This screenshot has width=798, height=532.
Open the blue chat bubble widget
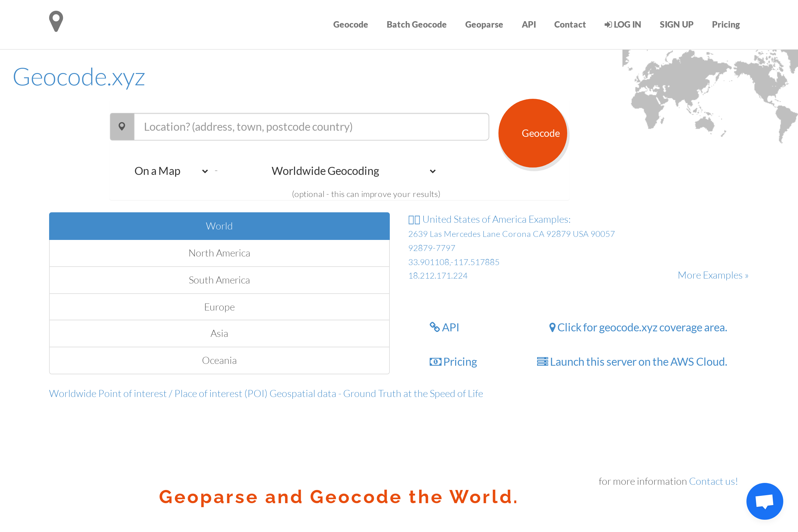tap(765, 501)
